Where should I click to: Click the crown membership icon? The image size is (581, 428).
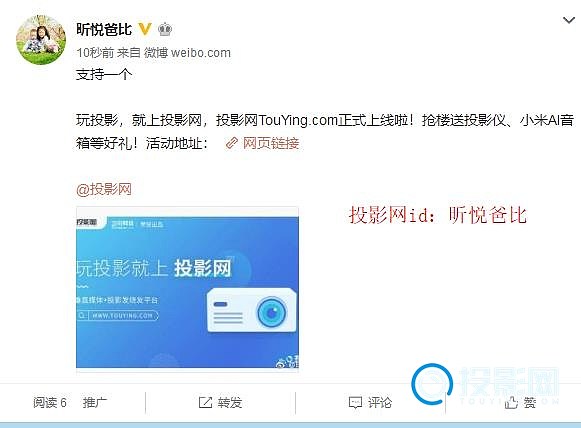(165, 29)
